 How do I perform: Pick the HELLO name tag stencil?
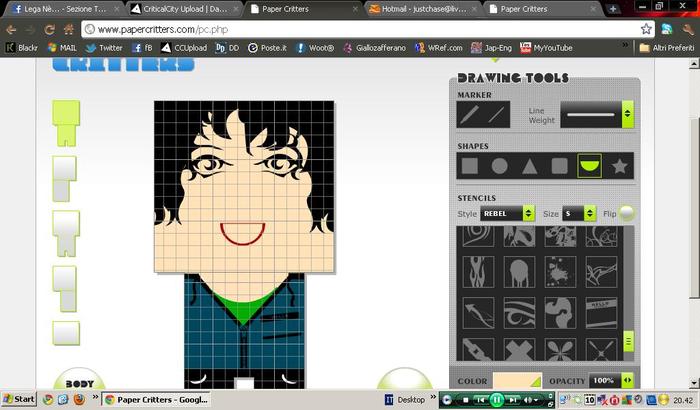pyautogui.click(x=601, y=313)
